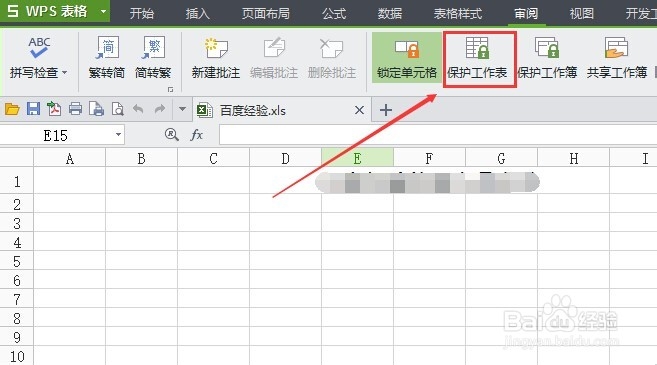
Task: Select row 3 header
Action: click(17, 223)
